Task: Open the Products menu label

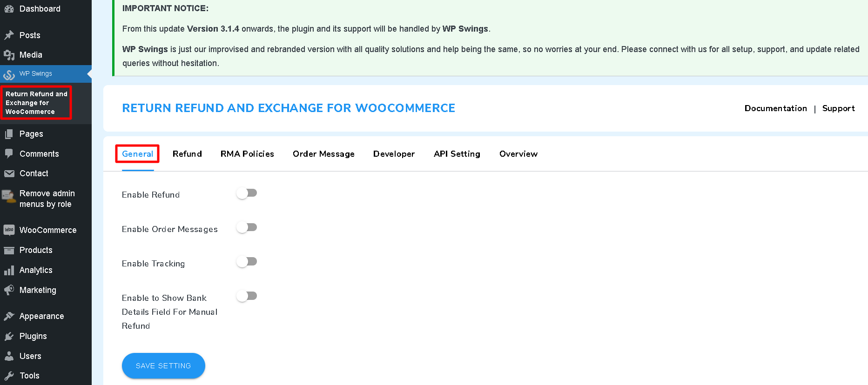Action: (x=36, y=250)
